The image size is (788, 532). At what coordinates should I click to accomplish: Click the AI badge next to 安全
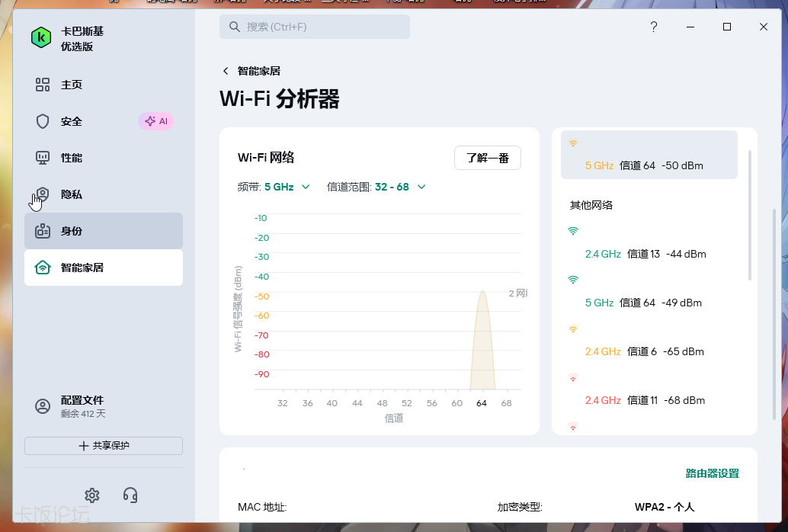tap(155, 121)
